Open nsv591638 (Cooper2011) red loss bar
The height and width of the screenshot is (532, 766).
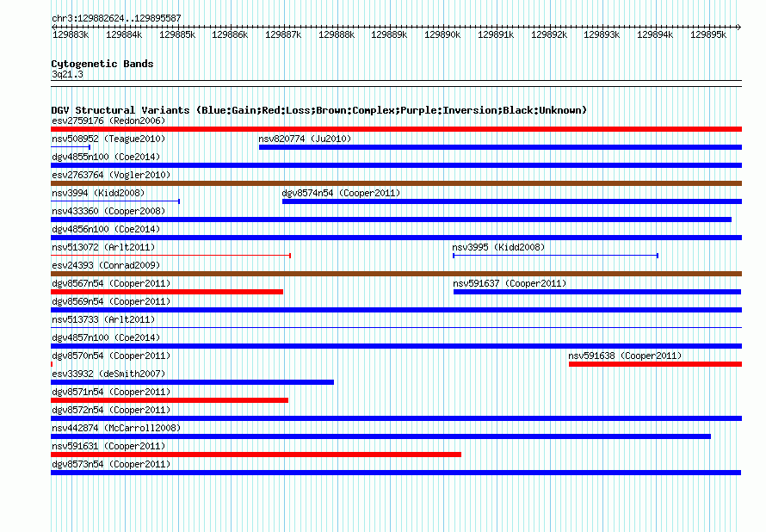coord(655,364)
